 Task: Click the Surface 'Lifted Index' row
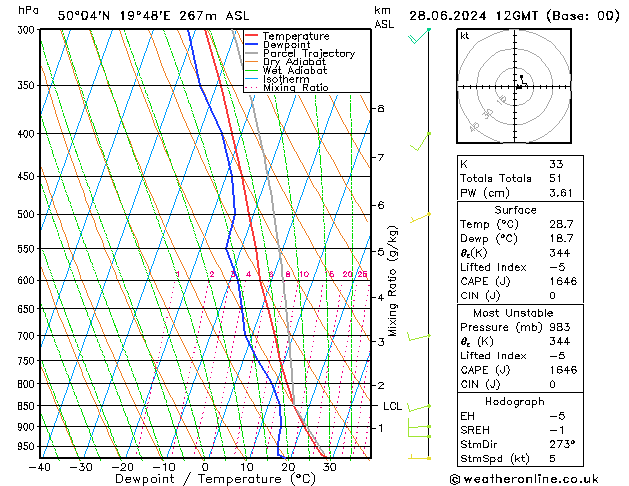(520, 267)
